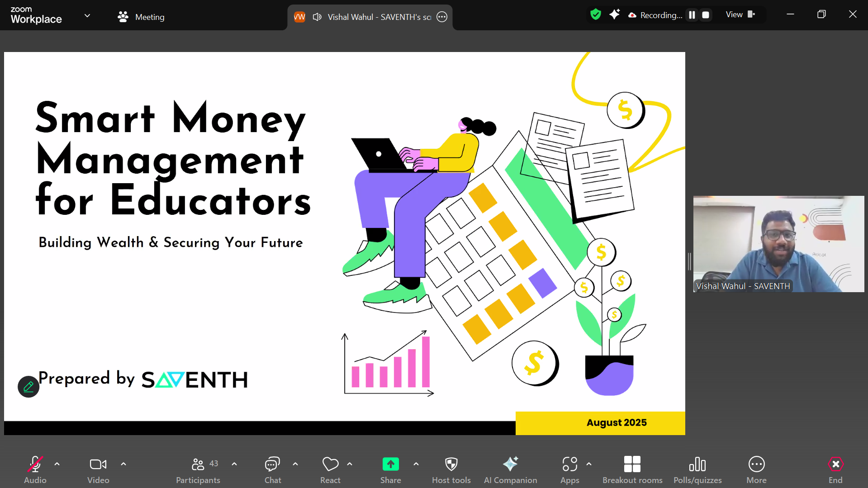This screenshot has width=868, height=488.
Task: Click the End meeting button
Action: (x=835, y=469)
